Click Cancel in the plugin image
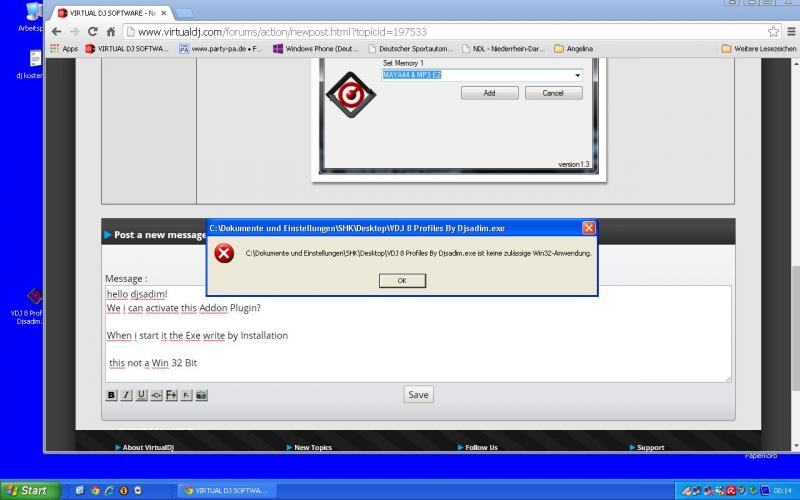 click(553, 93)
